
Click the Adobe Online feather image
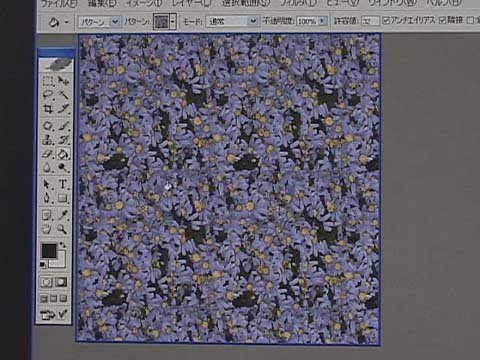(x=56, y=64)
